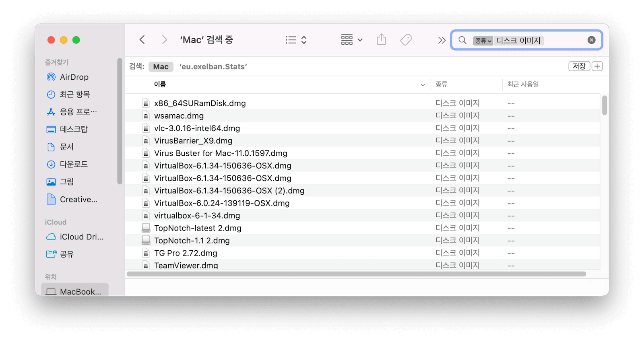Go back with the left chevron
Viewport: 644px width, 342px height.
point(142,40)
